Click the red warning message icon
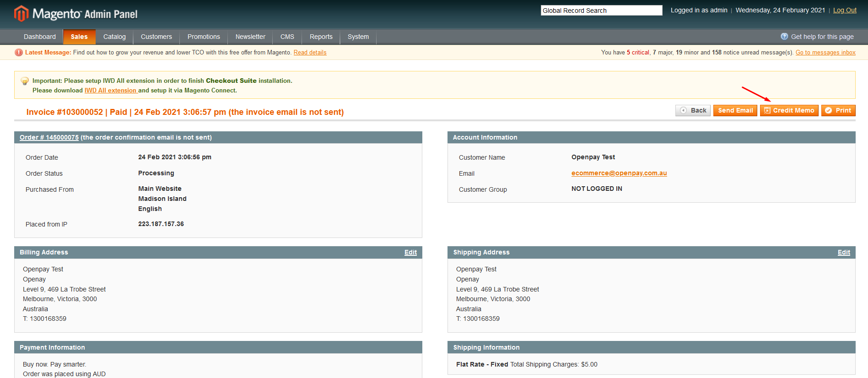The height and width of the screenshot is (378, 868). tap(19, 53)
